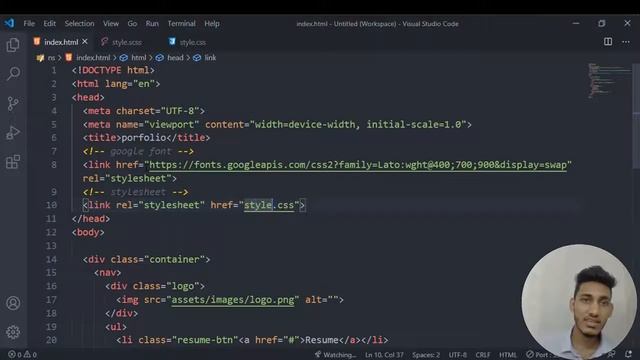This screenshot has height=360, width=640.
Task: Open the Terminal menu
Action: 181,24
